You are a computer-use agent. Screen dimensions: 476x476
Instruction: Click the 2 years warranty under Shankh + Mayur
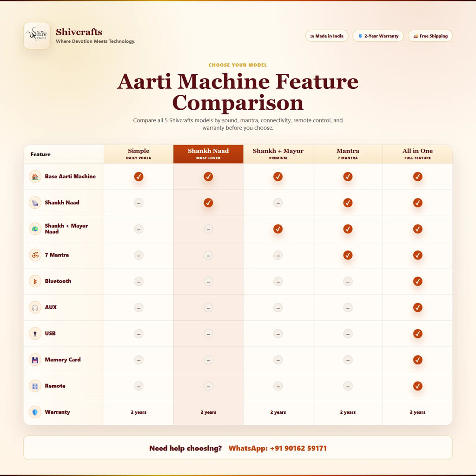coord(278,412)
